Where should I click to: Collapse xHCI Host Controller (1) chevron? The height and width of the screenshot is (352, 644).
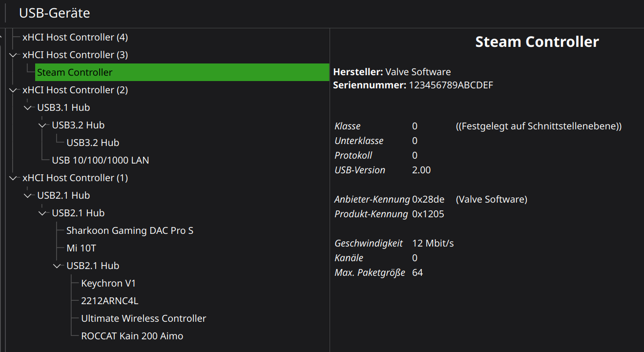click(13, 178)
